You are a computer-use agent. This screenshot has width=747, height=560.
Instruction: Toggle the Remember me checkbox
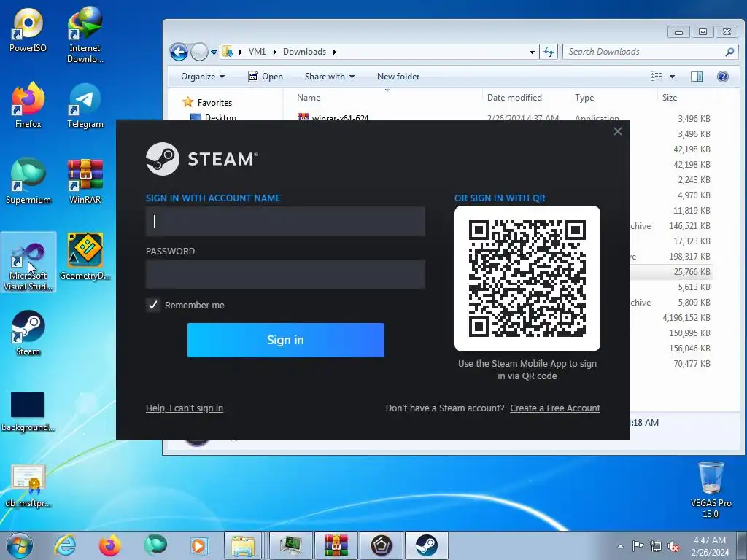pos(153,306)
